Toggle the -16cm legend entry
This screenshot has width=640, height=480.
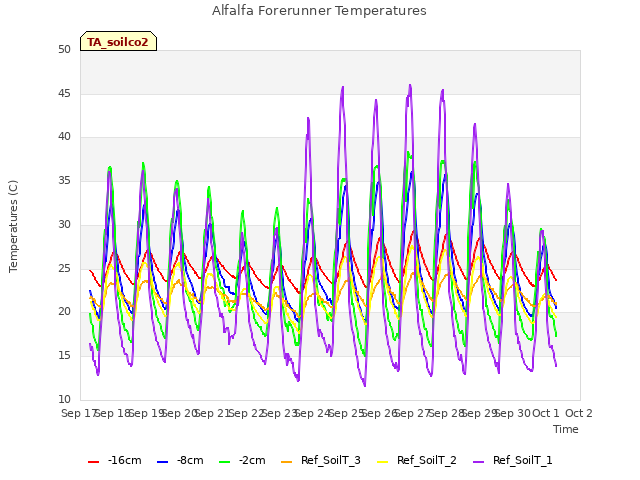click(x=115, y=460)
